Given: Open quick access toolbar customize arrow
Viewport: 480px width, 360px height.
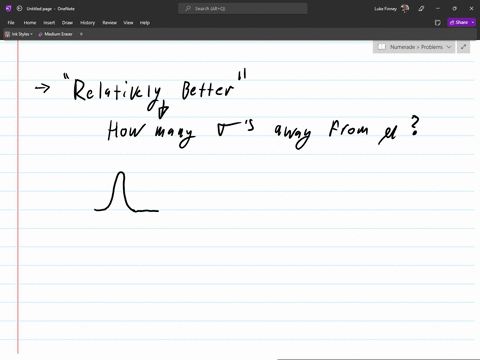Looking at the screenshot, I should tap(81, 34).
